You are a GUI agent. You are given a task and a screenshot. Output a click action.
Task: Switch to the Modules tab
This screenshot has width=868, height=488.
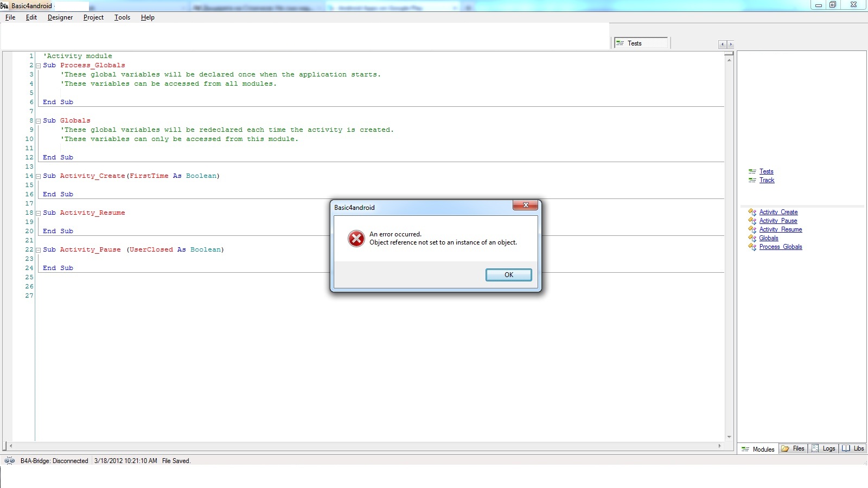click(758, 449)
